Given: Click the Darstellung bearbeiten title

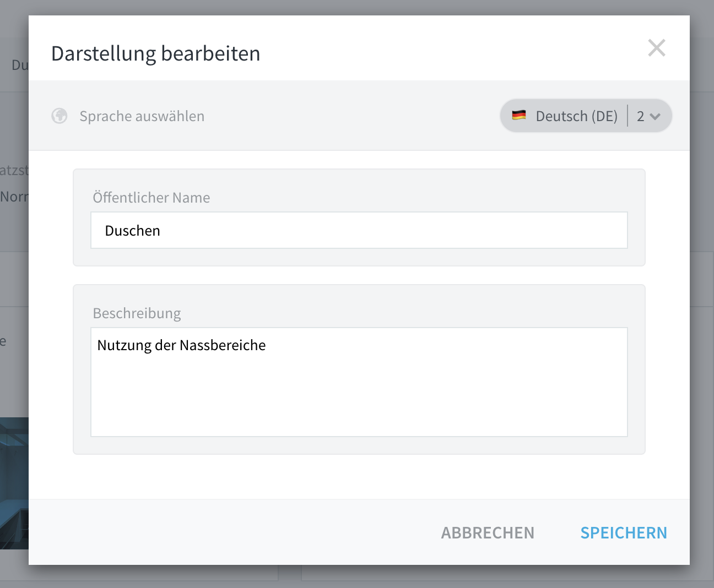Looking at the screenshot, I should click(x=156, y=53).
